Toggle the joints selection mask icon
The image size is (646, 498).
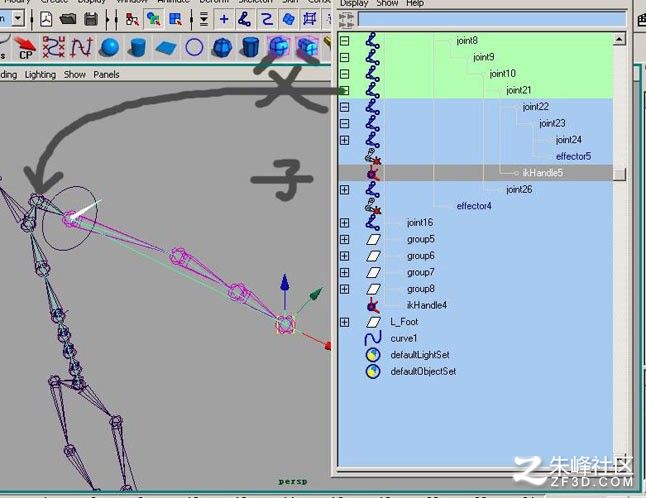point(245,19)
